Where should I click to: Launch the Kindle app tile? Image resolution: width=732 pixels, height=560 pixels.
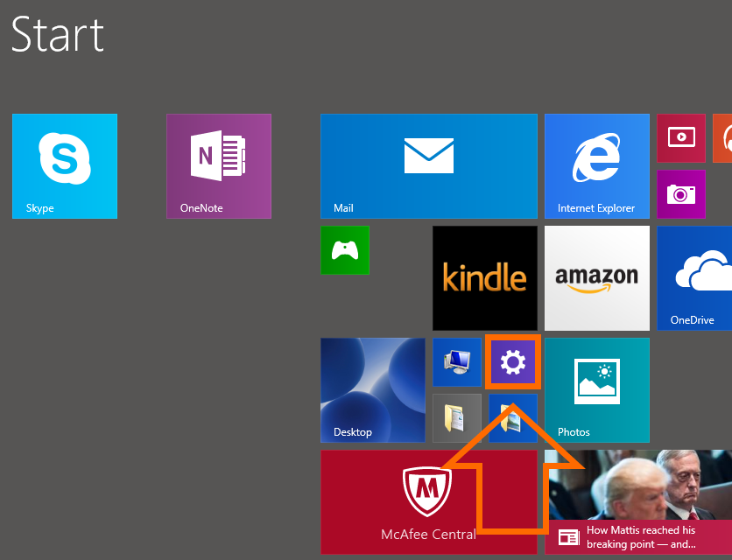pyautogui.click(x=485, y=278)
